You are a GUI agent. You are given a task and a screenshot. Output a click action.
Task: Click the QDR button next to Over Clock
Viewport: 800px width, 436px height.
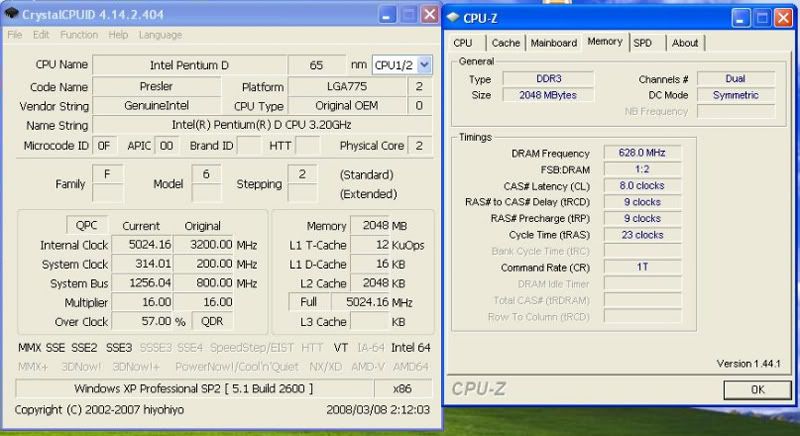pyautogui.click(x=212, y=321)
